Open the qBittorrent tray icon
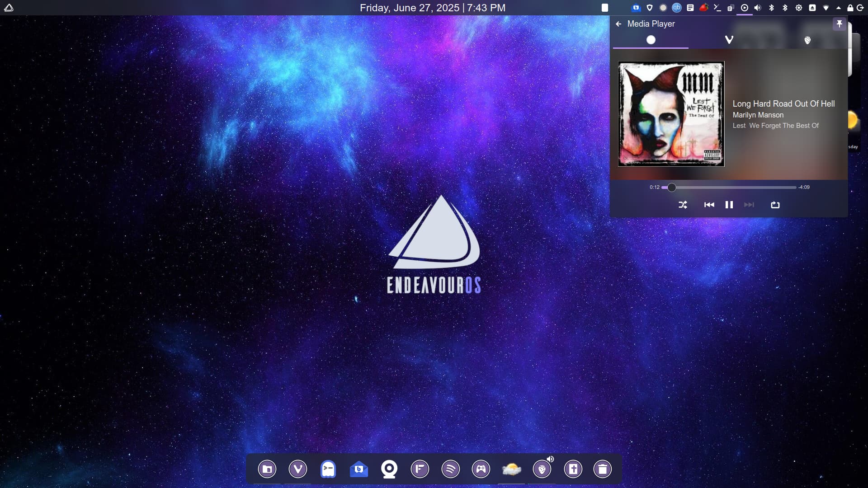868x488 pixels. (x=676, y=8)
